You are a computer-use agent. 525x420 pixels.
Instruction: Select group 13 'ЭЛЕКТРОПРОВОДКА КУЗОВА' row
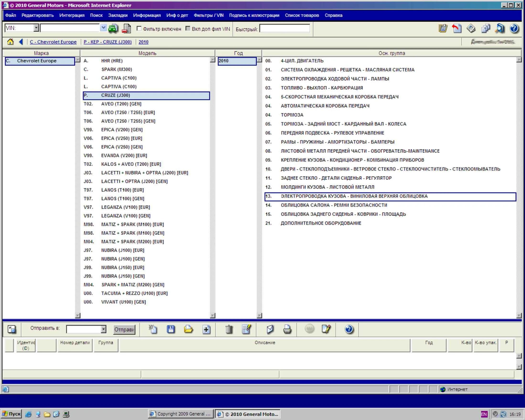point(354,196)
